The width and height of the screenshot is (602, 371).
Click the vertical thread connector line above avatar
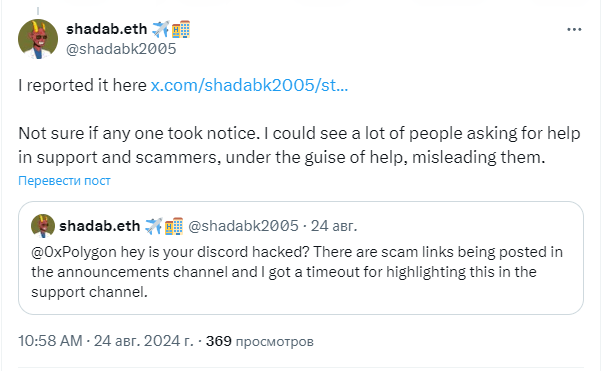38,11
